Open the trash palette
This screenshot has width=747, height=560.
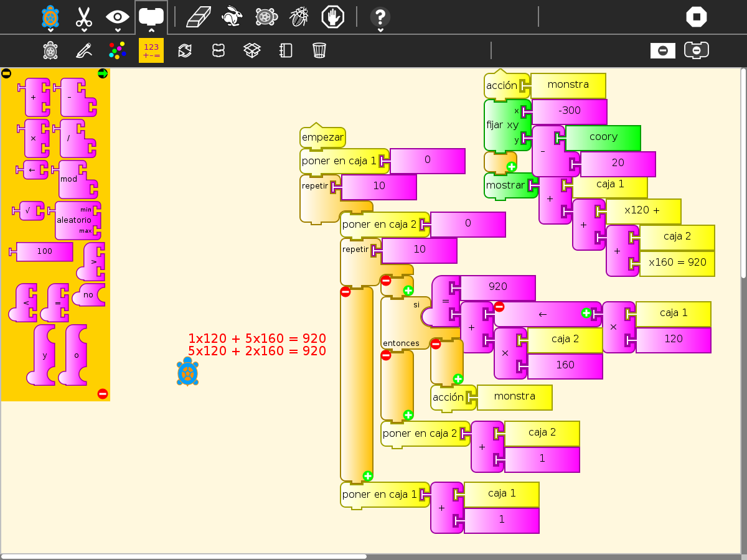(319, 50)
